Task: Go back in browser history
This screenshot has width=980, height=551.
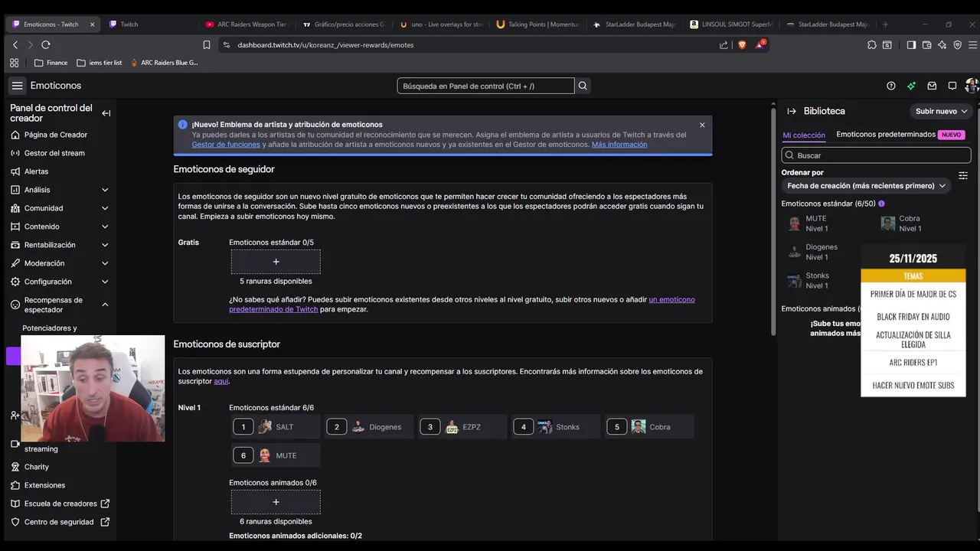Action: (15, 45)
